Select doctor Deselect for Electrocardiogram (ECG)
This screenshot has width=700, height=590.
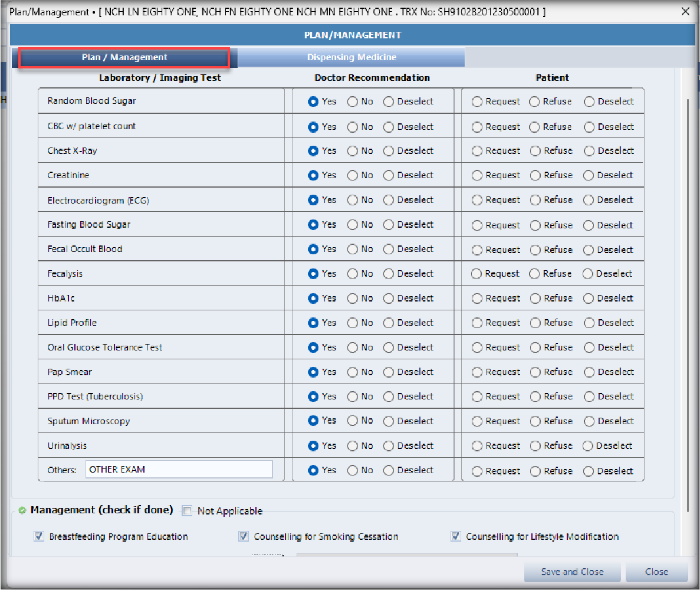coord(389,200)
